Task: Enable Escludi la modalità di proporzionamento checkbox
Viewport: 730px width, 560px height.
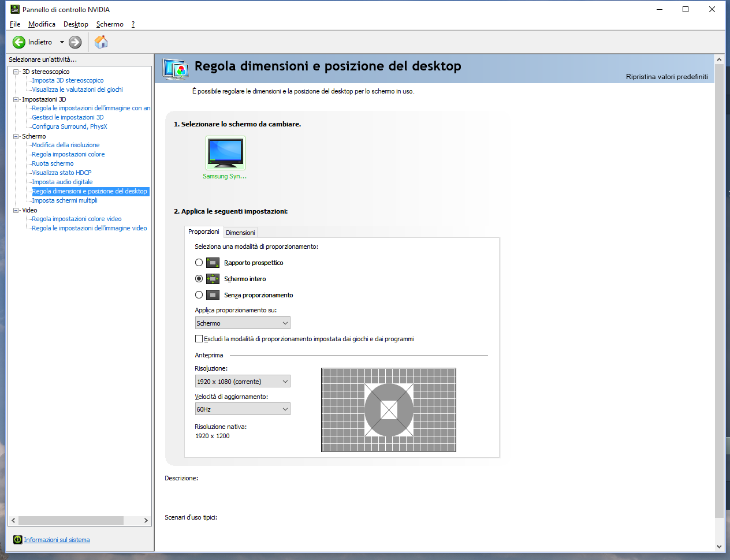Action: point(199,339)
